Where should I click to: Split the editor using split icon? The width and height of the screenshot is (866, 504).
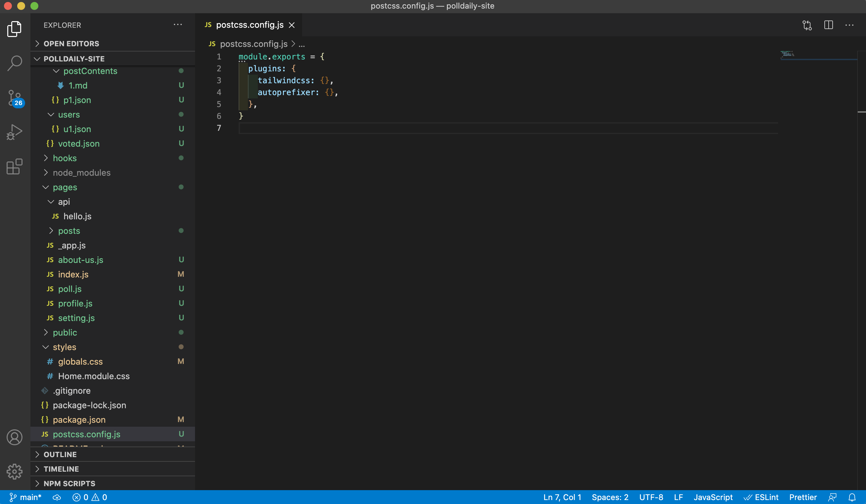click(829, 25)
